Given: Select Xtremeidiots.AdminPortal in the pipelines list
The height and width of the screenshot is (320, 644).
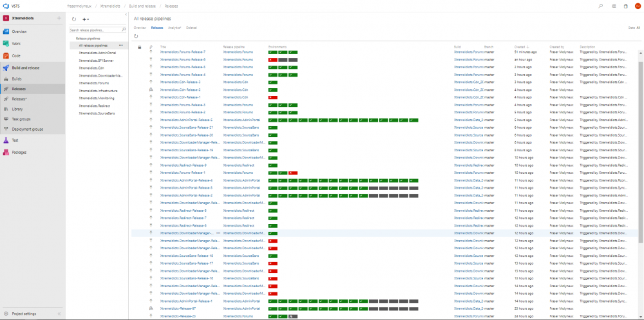Looking at the screenshot, I should [x=97, y=53].
